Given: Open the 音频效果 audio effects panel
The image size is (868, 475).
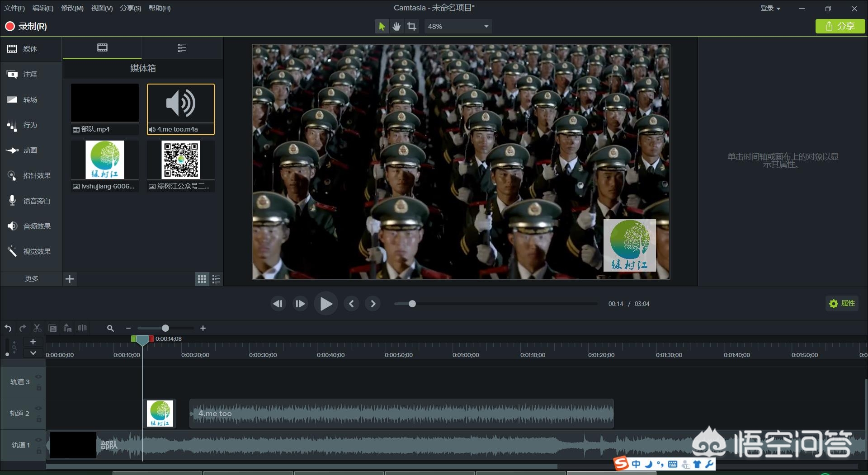Looking at the screenshot, I should tap(31, 226).
